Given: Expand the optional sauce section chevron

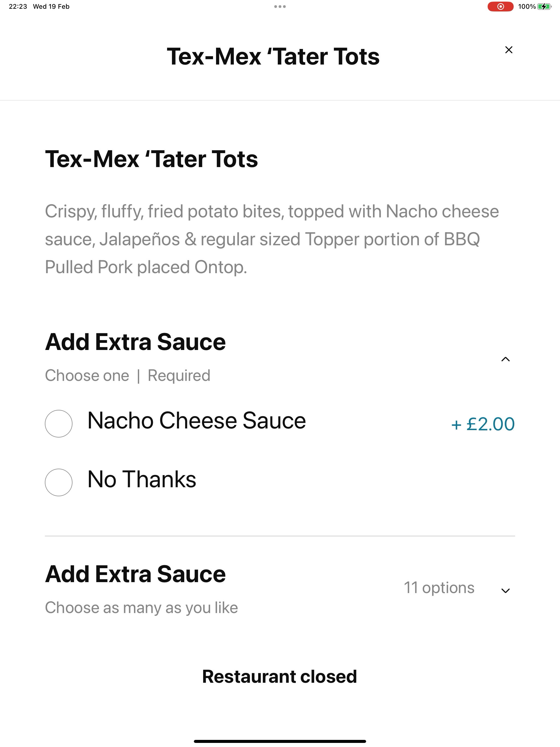Looking at the screenshot, I should (x=505, y=591).
